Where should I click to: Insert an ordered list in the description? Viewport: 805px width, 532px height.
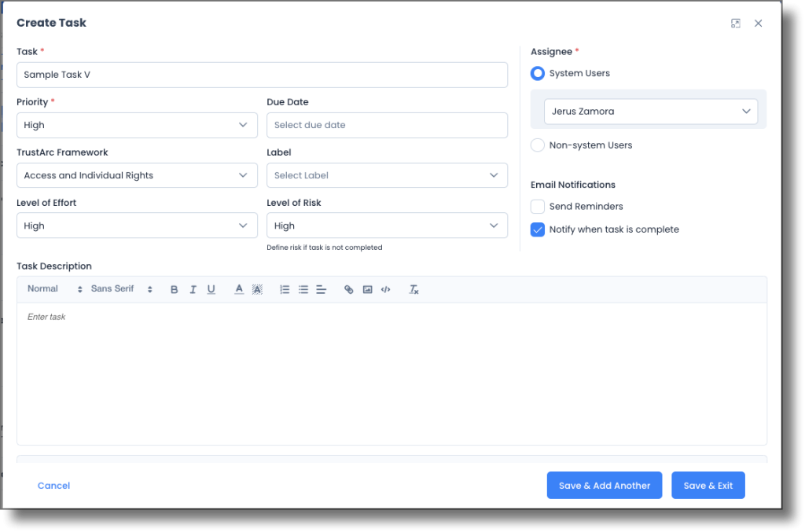(x=285, y=289)
